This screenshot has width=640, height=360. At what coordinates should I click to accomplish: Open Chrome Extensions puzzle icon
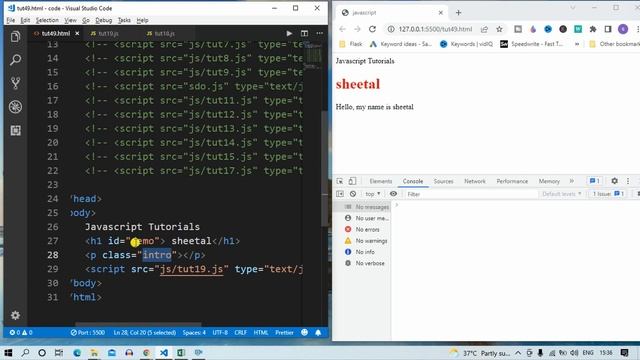click(593, 29)
